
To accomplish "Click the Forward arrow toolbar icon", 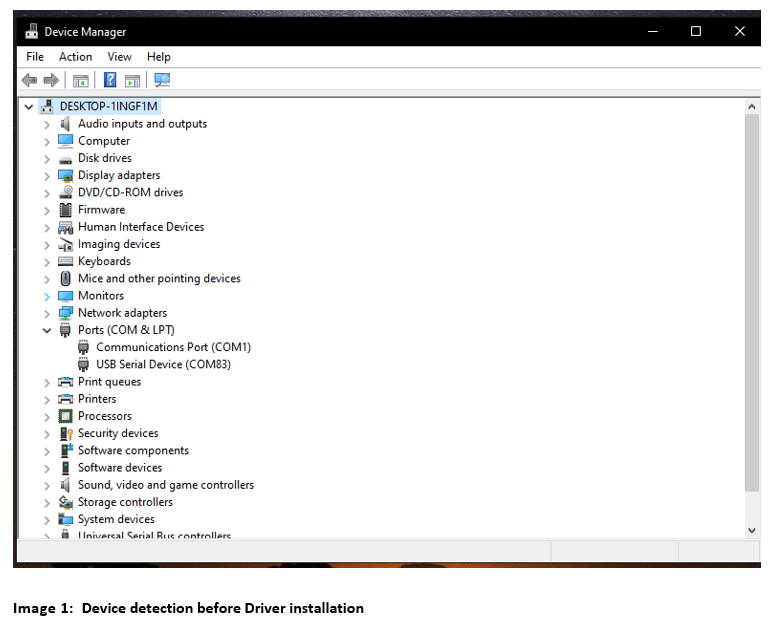I will 50,80.
